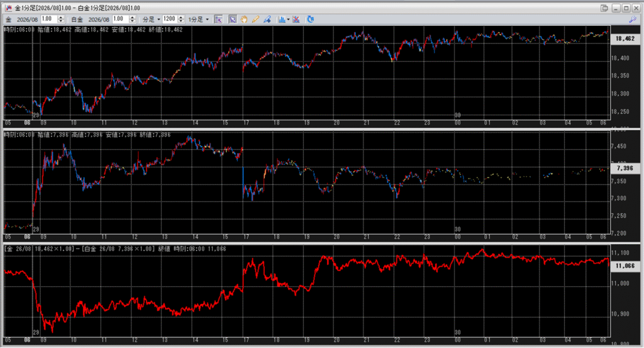This screenshot has width=644, height=348.
Task: Toggle the crosshair data display button
Action: (219, 20)
